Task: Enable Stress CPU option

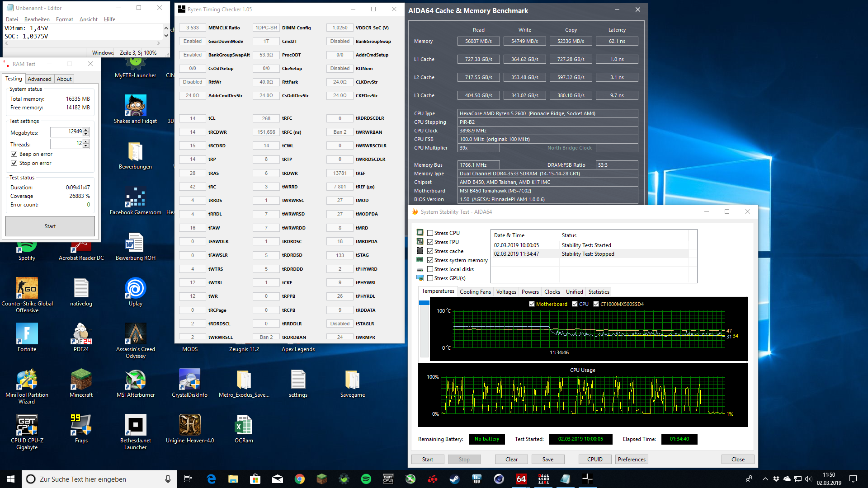Action: [x=430, y=233]
